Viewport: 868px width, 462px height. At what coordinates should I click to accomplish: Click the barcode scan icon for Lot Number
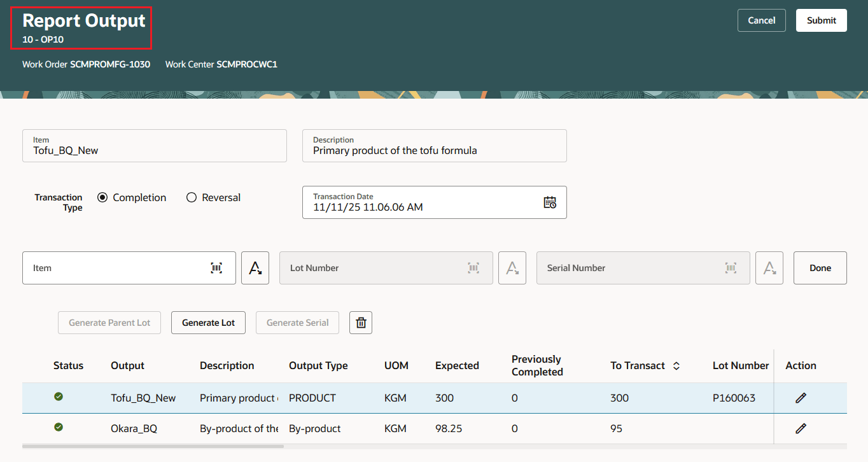click(x=473, y=268)
